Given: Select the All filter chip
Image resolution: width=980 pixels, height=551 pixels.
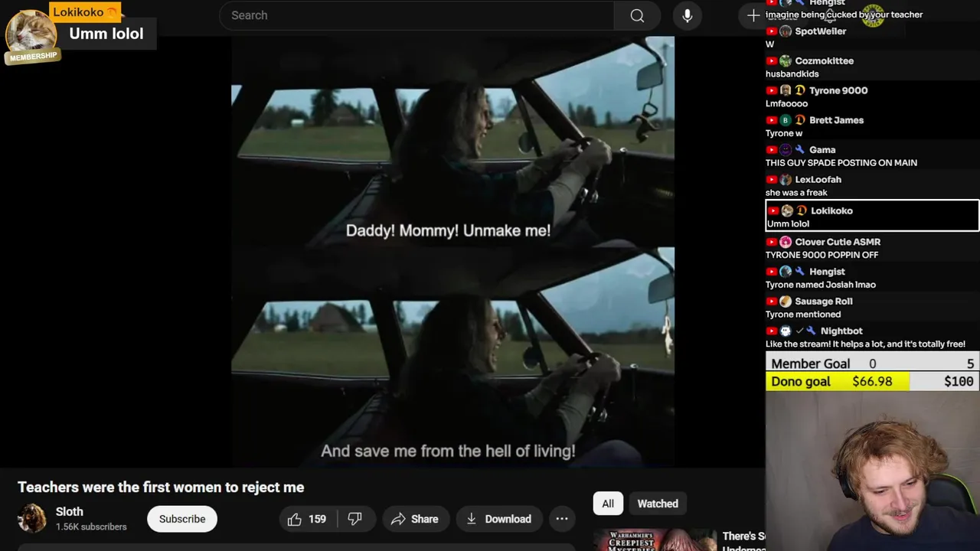Looking at the screenshot, I should tap(608, 504).
